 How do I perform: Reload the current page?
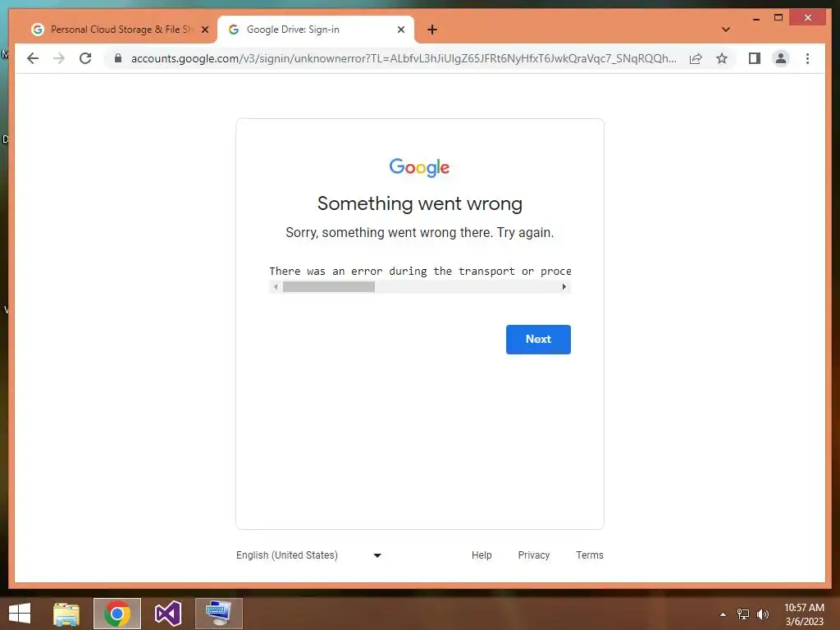85,58
